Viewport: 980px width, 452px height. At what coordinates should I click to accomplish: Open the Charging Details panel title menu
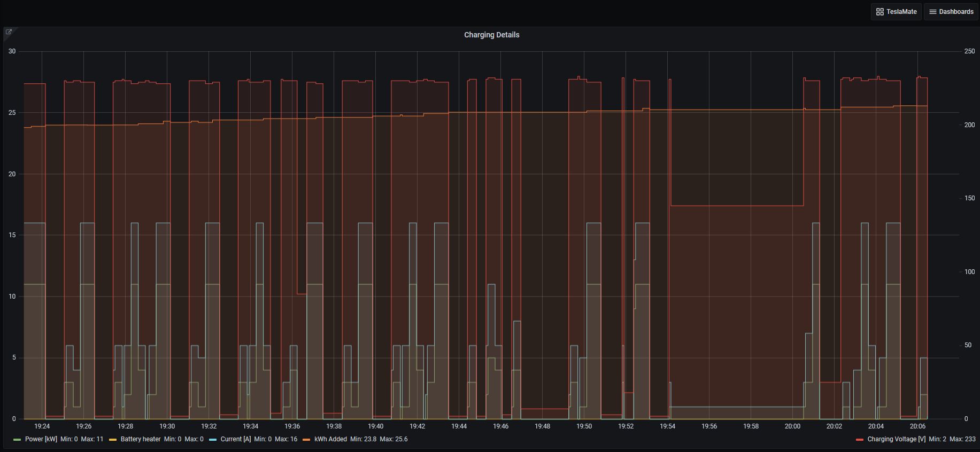[x=491, y=35]
